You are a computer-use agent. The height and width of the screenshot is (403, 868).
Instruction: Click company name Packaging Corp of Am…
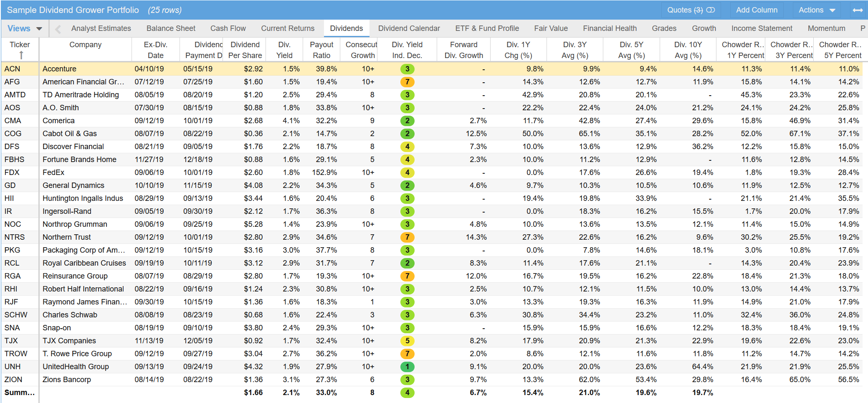84,250
